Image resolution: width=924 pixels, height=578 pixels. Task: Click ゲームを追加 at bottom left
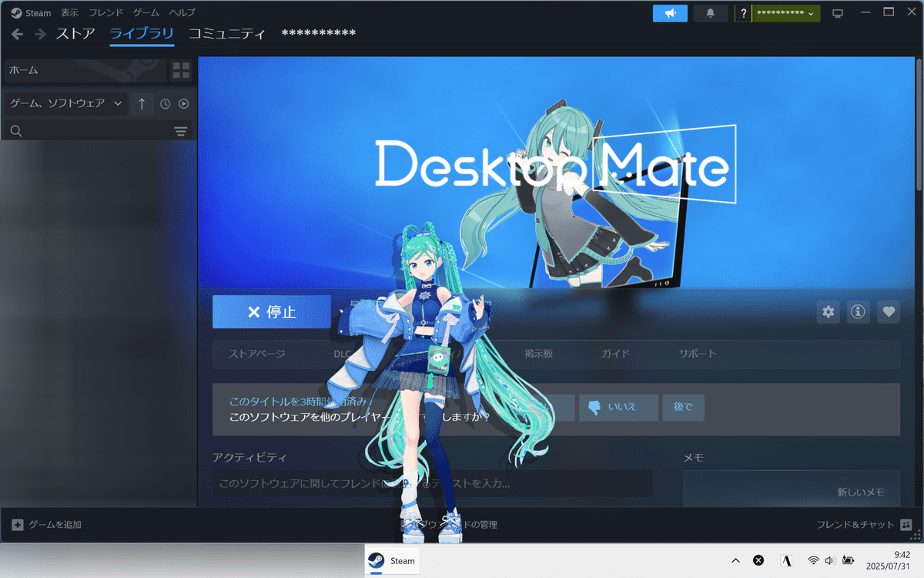click(47, 525)
